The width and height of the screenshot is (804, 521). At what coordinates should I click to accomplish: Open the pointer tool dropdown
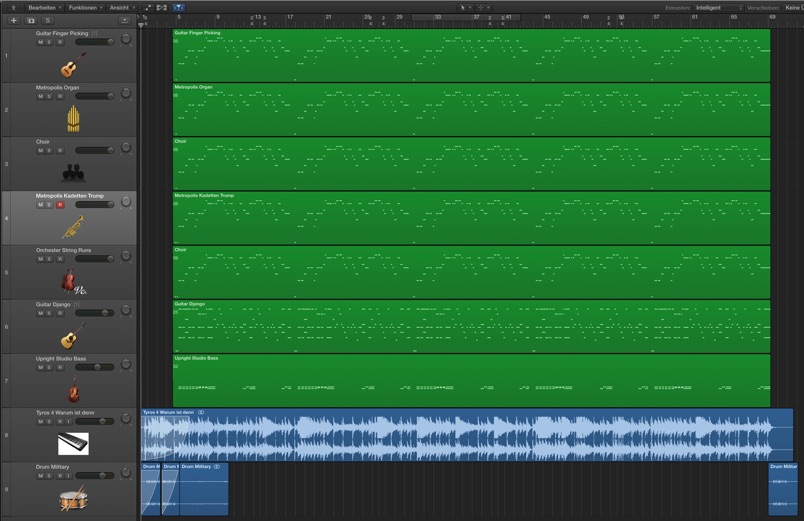click(x=465, y=8)
